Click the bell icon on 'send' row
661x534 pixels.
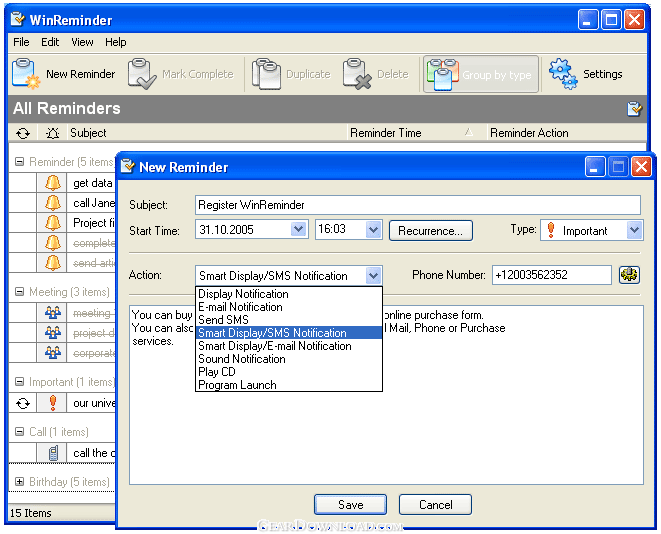(x=53, y=263)
